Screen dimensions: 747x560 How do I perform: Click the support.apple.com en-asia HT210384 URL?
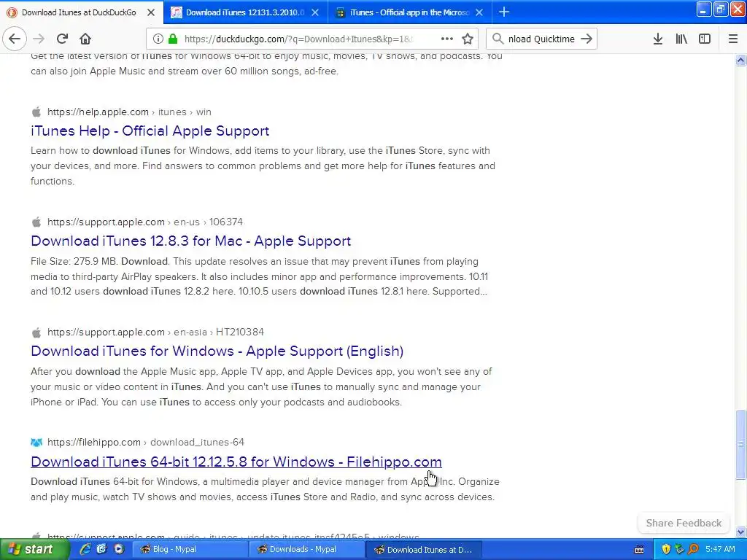pos(155,332)
